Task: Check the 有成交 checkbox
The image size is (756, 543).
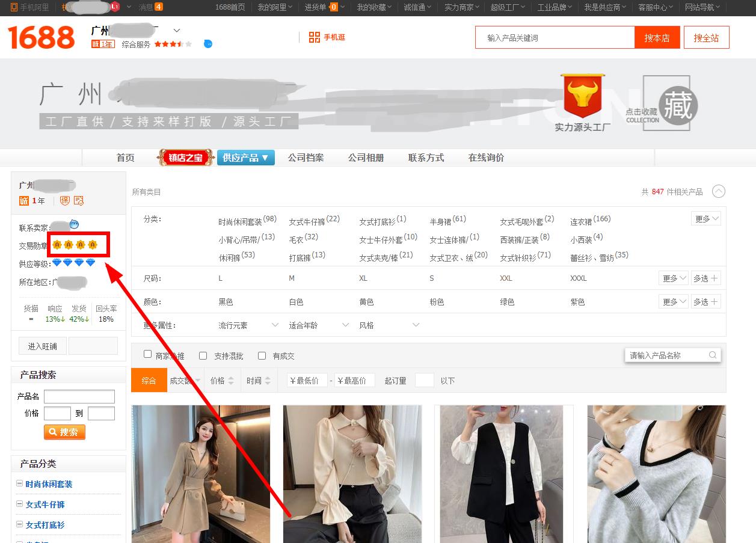Action: coord(262,355)
